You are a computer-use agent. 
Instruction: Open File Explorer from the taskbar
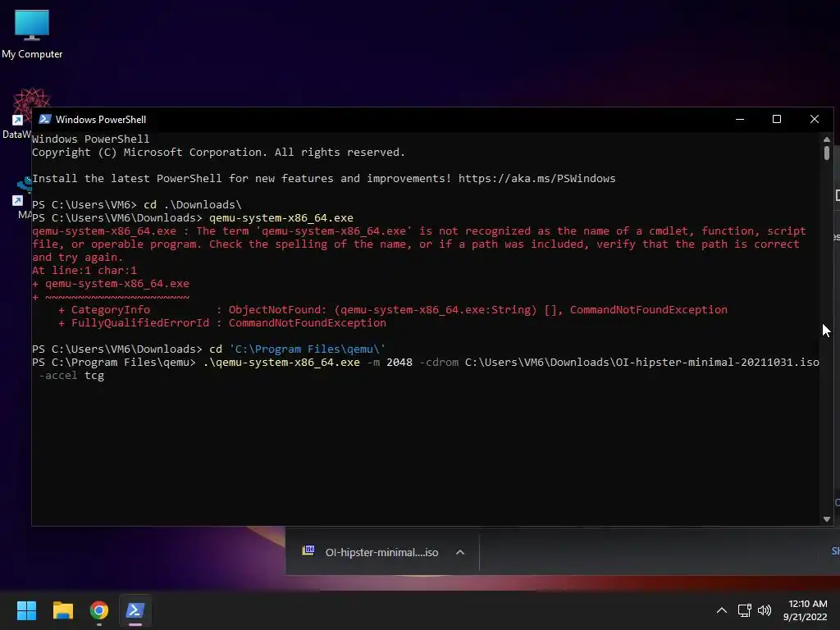(62, 610)
